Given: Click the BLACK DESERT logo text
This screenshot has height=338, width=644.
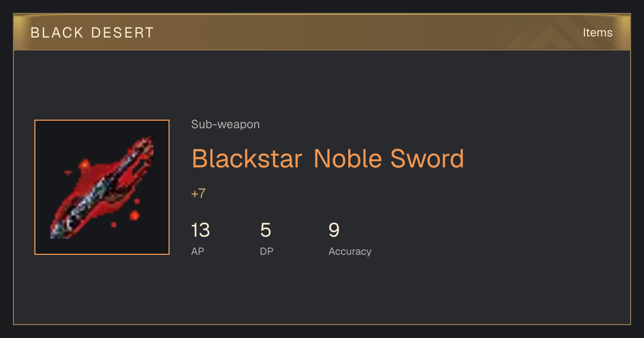Looking at the screenshot, I should pyautogui.click(x=92, y=32).
